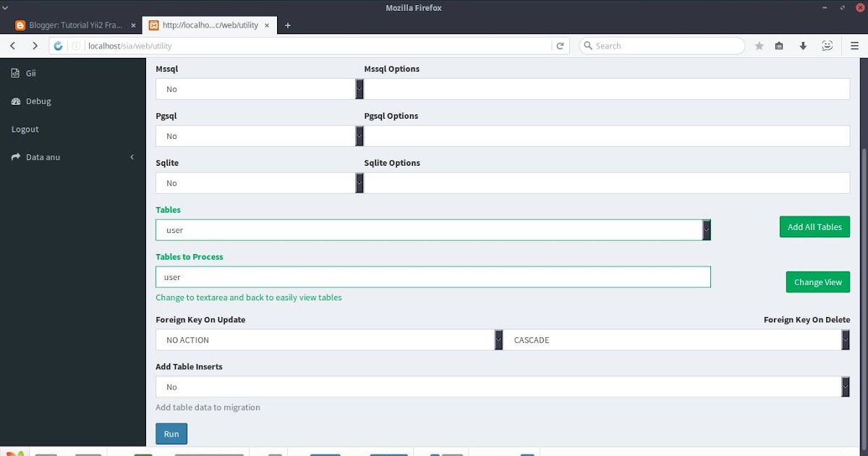Image resolution: width=868 pixels, height=456 pixels.
Task: Click the Change to textarea link
Action: (249, 297)
